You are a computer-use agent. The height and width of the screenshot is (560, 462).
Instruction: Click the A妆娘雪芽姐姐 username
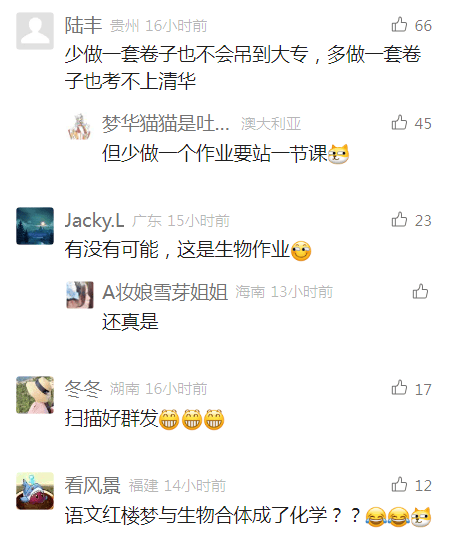pyautogui.click(x=165, y=292)
